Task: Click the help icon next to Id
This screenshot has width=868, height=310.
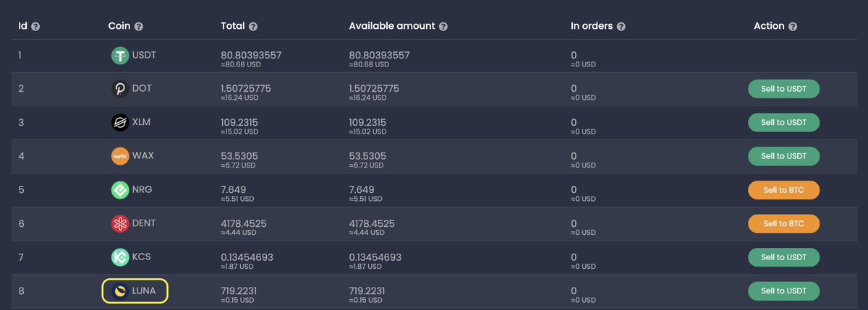Action: 35,26
